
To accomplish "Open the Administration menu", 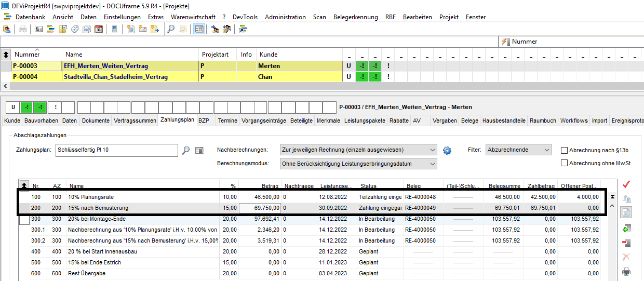I will click(x=285, y=17).
